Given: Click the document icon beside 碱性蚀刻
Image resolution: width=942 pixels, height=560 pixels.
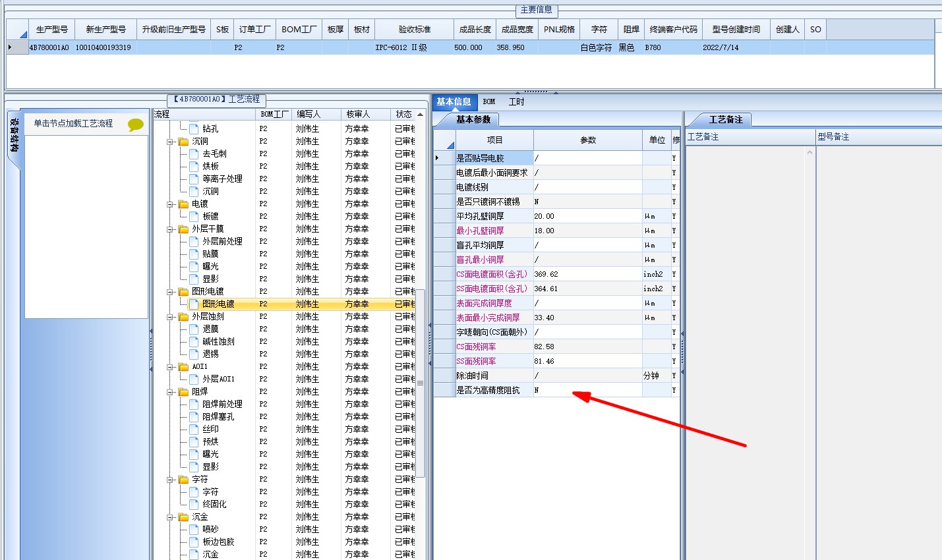Looking at the screenshot, I should [194, 341].
